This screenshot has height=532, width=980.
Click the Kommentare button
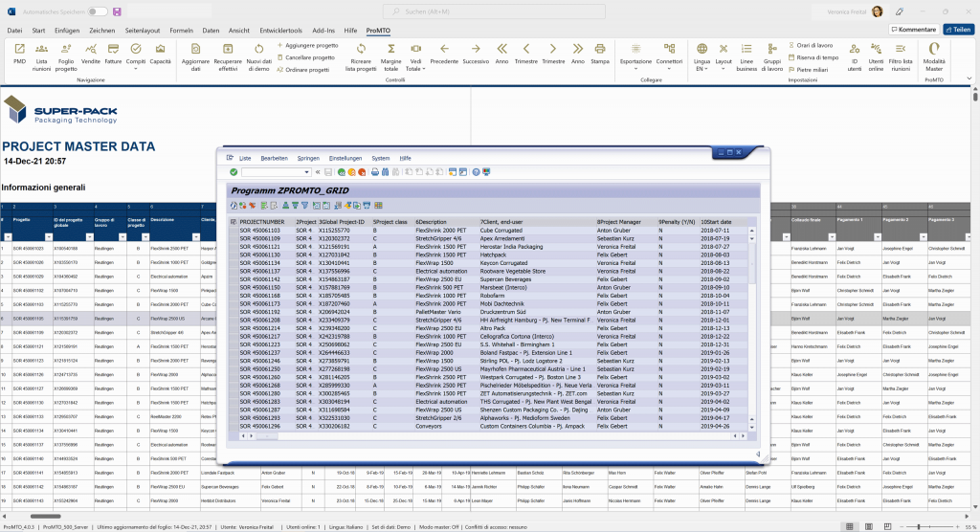[914, 30]
